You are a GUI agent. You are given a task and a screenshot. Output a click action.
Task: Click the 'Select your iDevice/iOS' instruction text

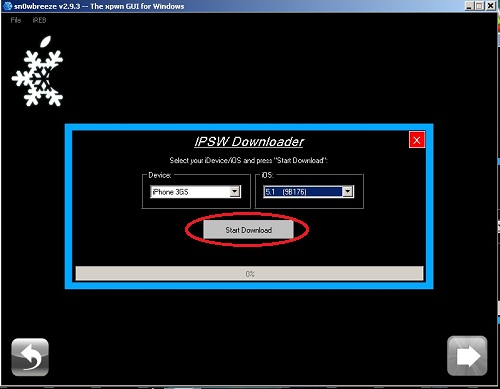click(249, 160)
